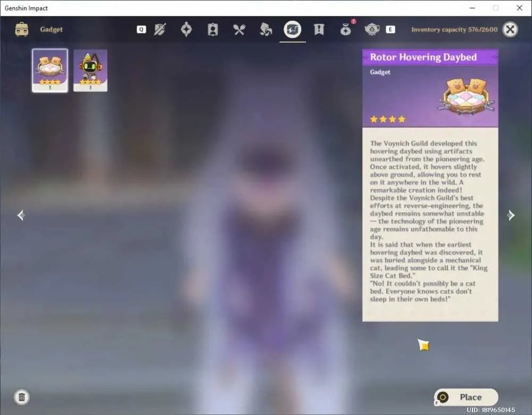Open the Quest items tab
The width and height of the screenshot is (532, 415).
click(x=319, y=29)
